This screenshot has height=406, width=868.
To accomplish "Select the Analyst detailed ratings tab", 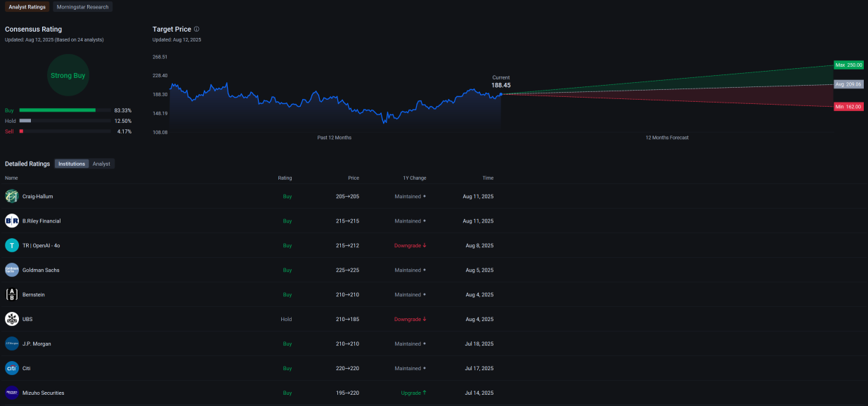I will (102, 164).
